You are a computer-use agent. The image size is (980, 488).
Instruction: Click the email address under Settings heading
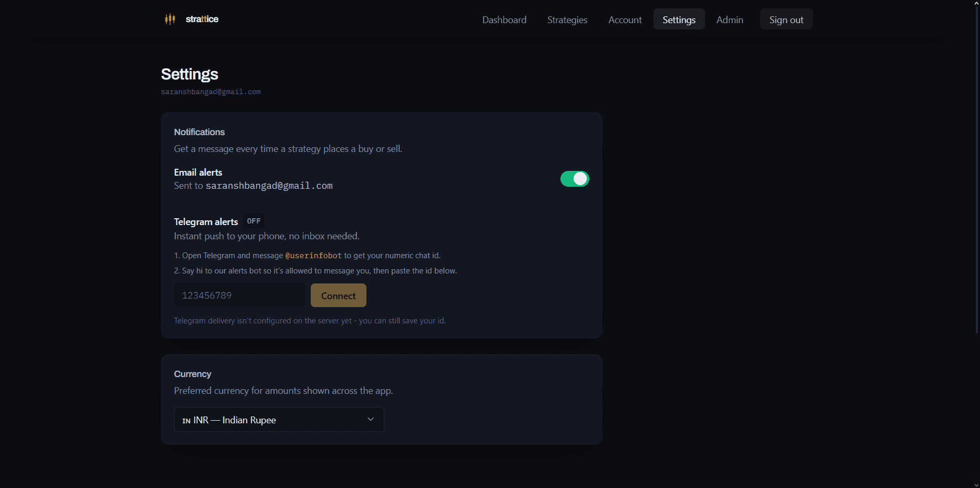click(211, 92)
